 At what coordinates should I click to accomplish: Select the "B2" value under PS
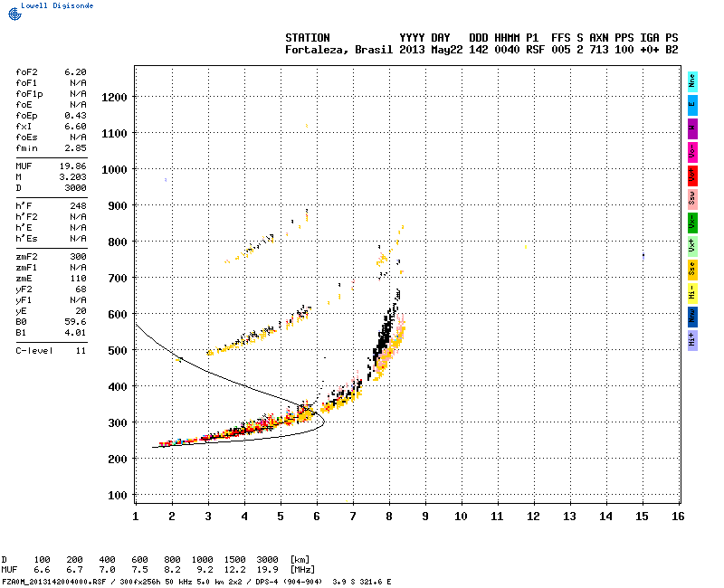pos(672,50)
